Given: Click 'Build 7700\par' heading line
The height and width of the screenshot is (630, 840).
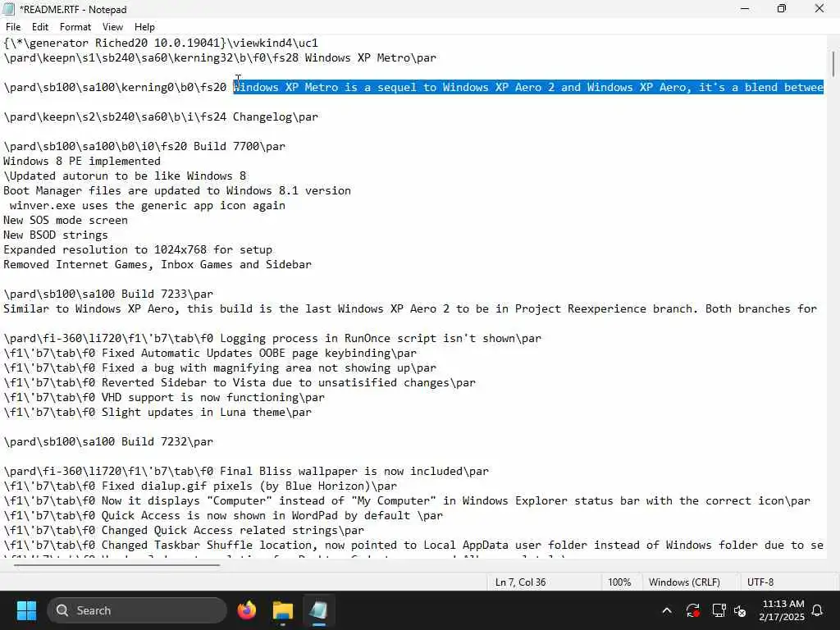Looking at the screenshot, I should [144, 146].
